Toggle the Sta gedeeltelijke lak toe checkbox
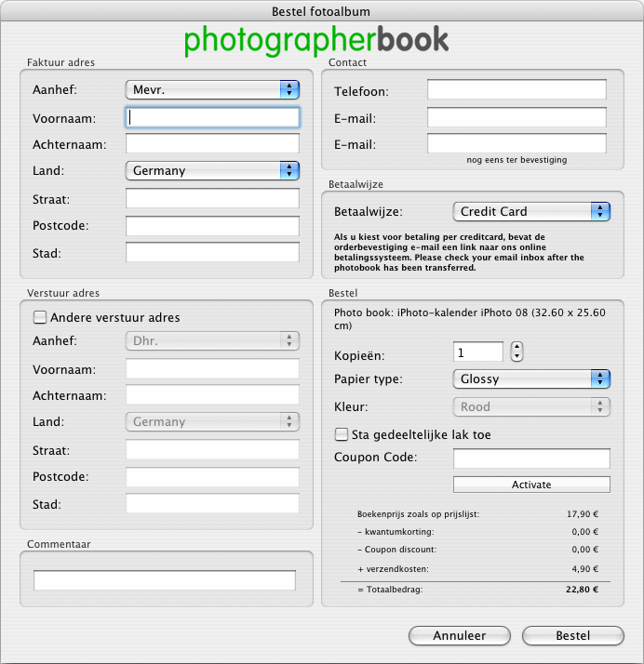Viewport: 644px width, 664px height. (342, 434)
